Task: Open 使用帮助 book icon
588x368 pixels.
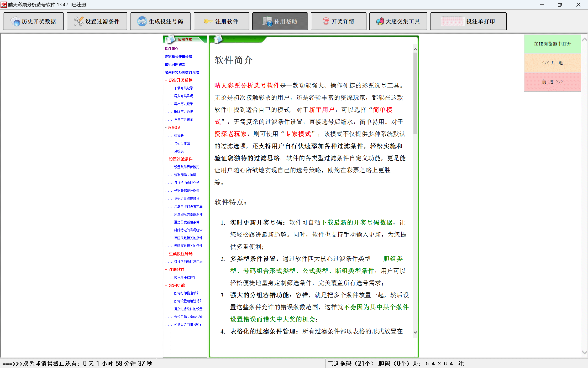Action: (267, 22)
